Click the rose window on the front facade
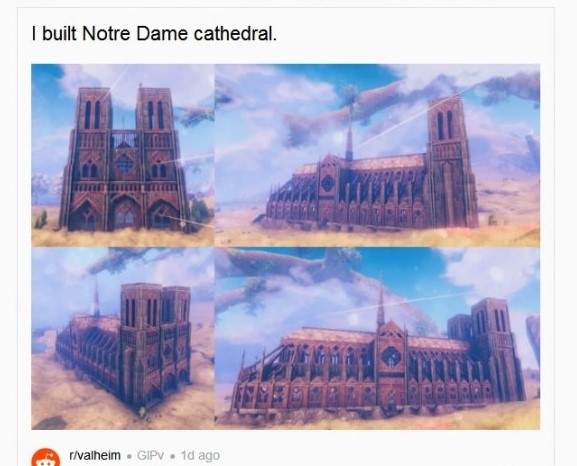The height and width of the screenshot is (466, 577). [x=125, y=163]
